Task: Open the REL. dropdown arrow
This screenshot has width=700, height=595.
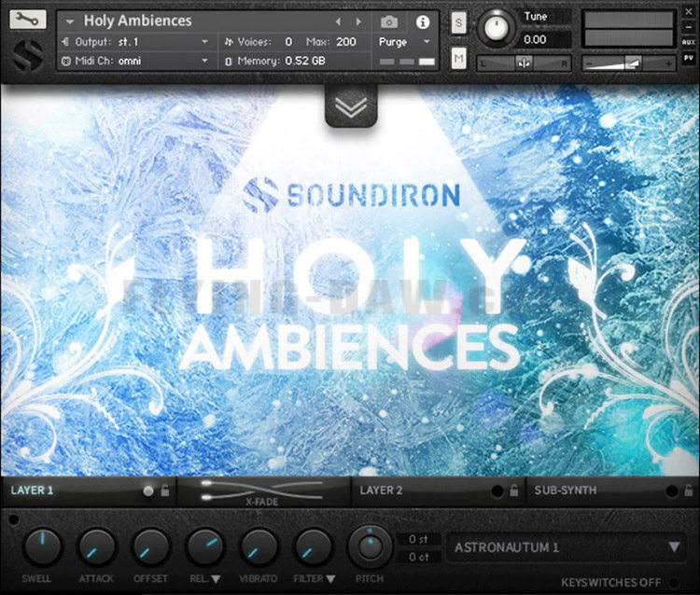Action: pos(216,579)
